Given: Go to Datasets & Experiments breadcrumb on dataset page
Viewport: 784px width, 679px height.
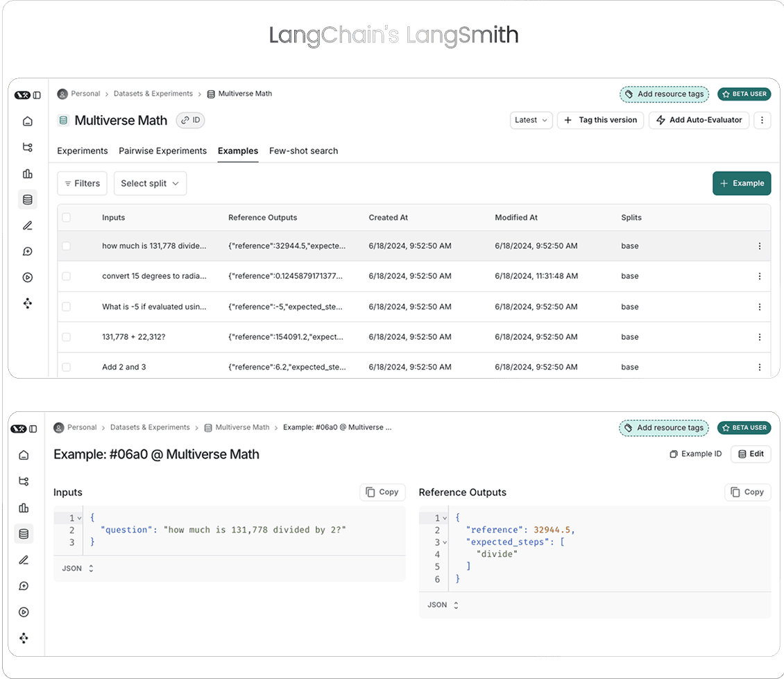Looking at the screenshot, I should pos(153,94).
